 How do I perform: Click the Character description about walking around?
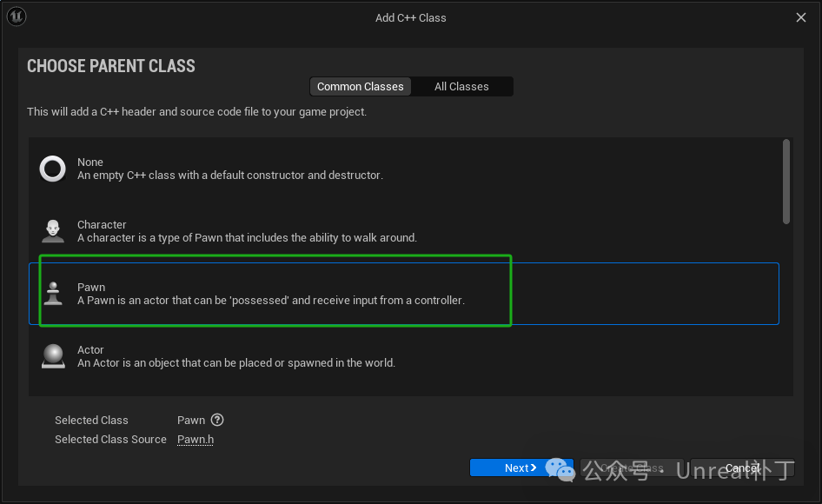pos(247,237)
